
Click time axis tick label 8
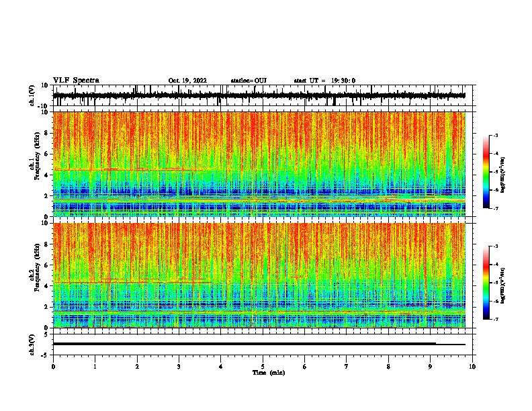(388, 367)
